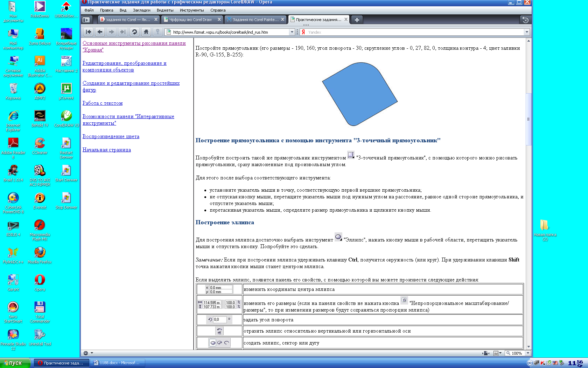Open the Everest desktop icon
Screen dimensions: 588x368
click(40, 200)
